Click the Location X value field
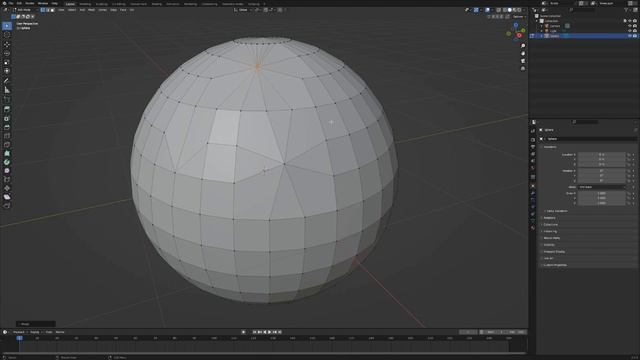The image size is (640, 360). coord(602,155)
